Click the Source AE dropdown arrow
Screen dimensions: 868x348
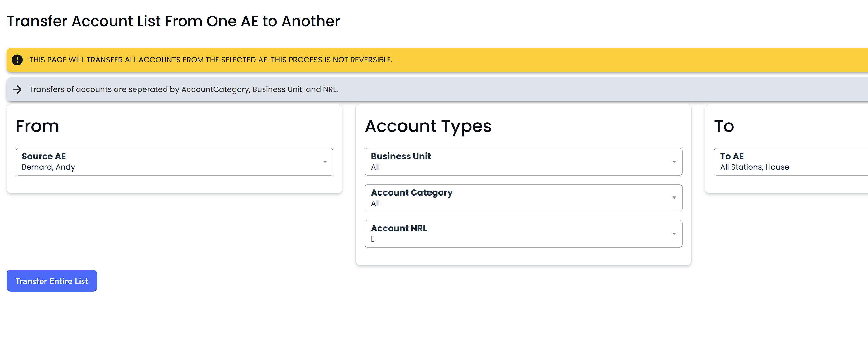[x=325, y=162]
